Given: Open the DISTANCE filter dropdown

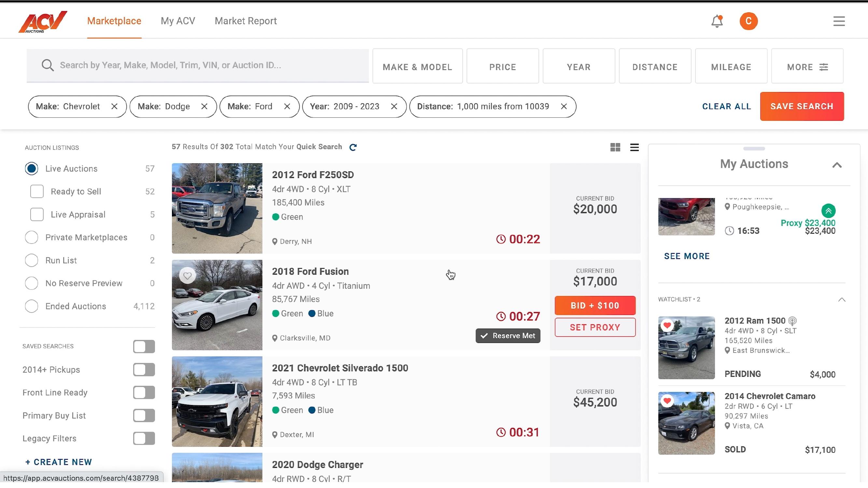Looking at the screenshot, I should (x=655, y=66).
